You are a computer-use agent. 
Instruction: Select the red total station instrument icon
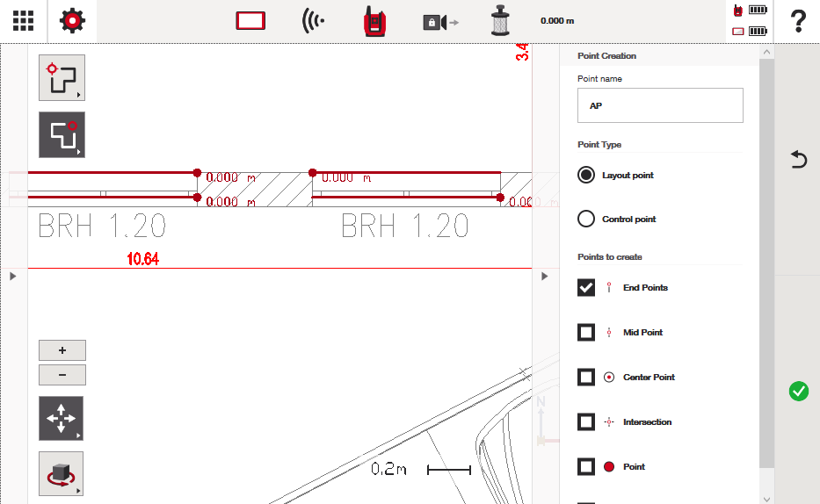[375, 21]
